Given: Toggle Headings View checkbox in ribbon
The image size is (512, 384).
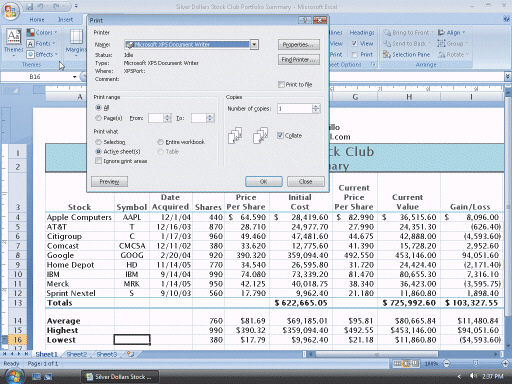Looking at the screenshot, I should tap(354, 43).
